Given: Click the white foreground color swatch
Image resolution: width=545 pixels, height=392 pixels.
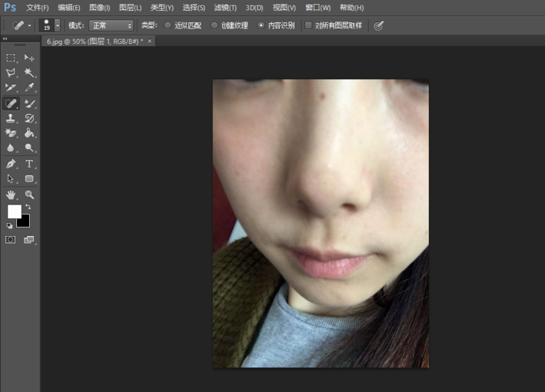Looking at the screenshot, I should pyautogui.click(x=14, y=211).
